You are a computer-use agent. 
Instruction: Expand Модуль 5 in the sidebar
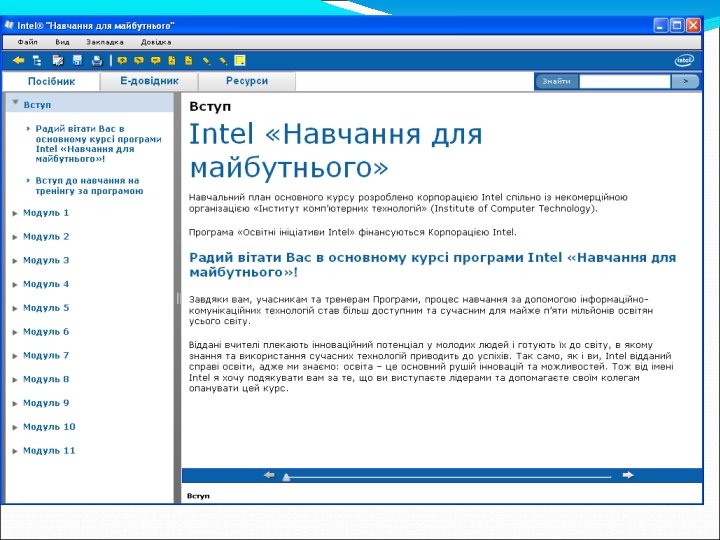[x=15, y=309]
